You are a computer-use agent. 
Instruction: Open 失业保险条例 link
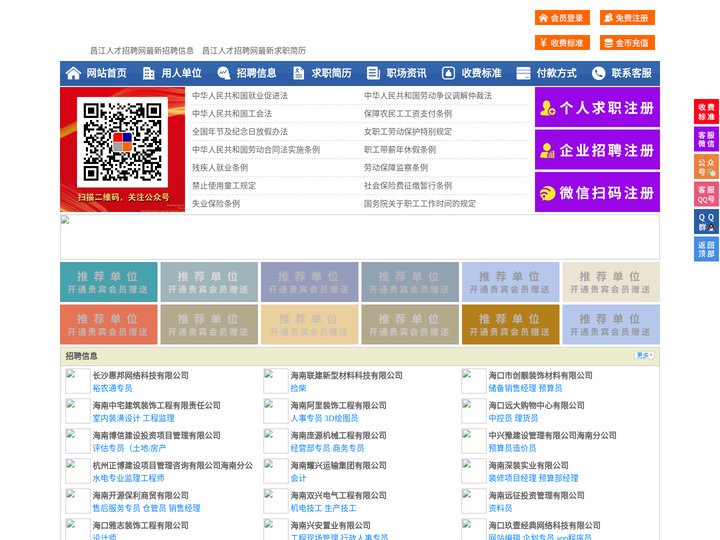216,203
